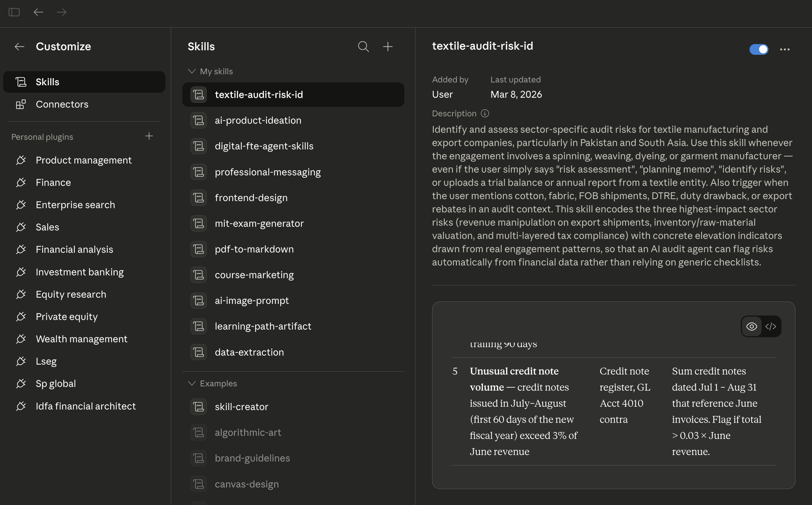812x505 pixels.
Task: Select Skills in the Customize sidebar
Action: coord(47,82)
